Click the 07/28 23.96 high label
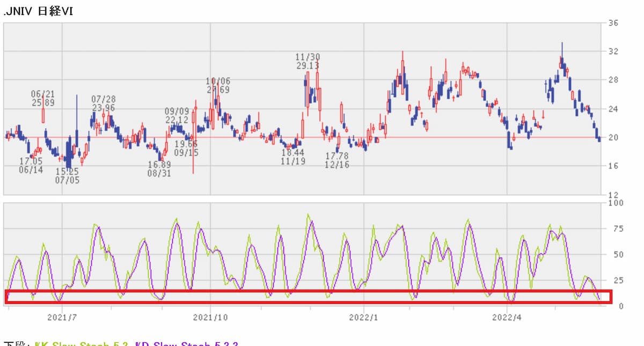 [x=103, y=104]
